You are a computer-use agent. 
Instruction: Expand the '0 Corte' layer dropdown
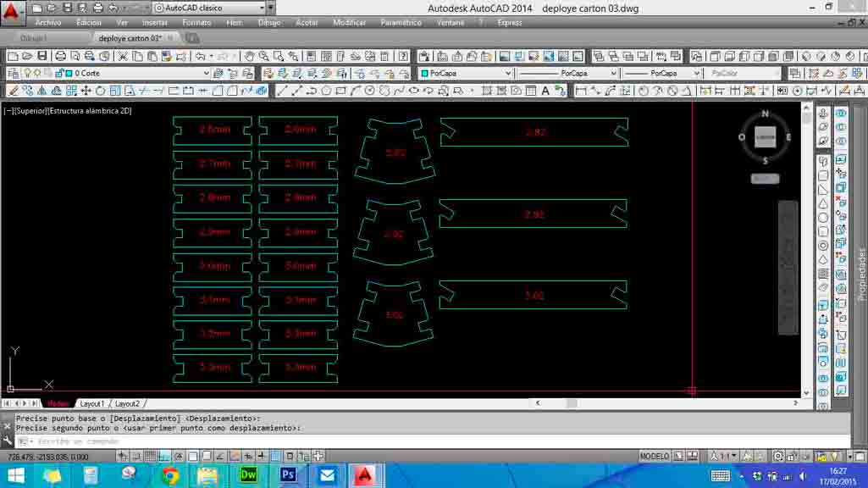click(x=206, y=73)
